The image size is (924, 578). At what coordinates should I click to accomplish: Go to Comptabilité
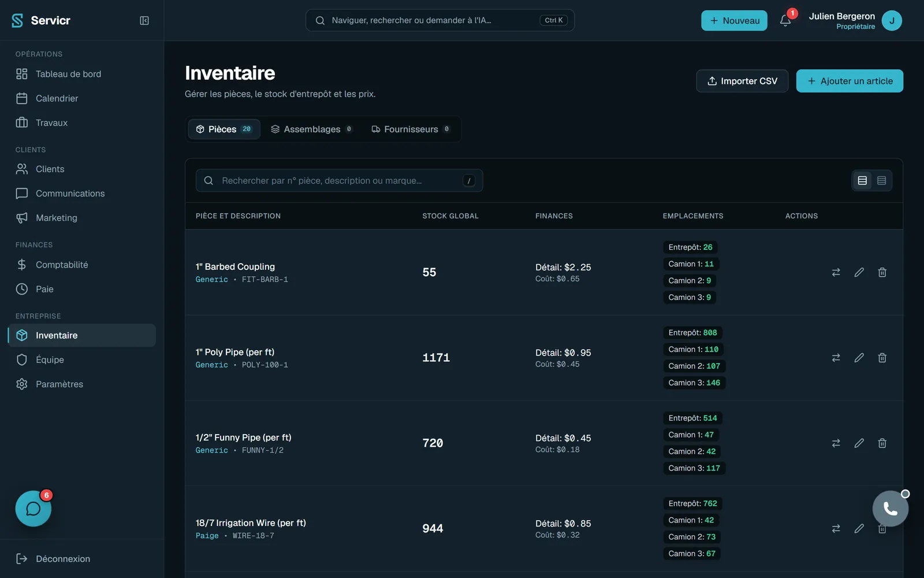pyautogui.click(x=82, y=265)
